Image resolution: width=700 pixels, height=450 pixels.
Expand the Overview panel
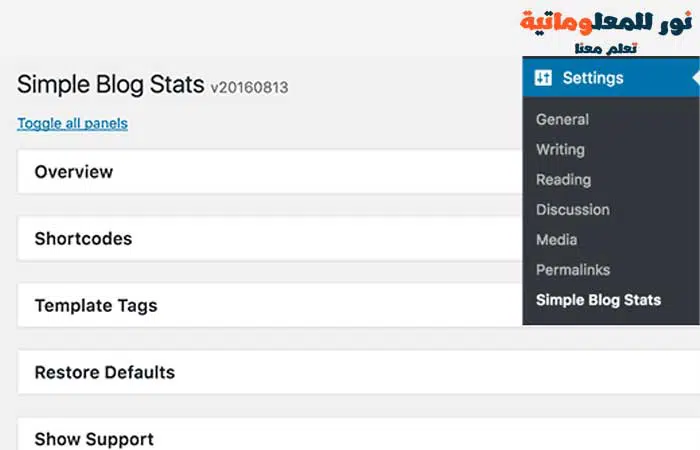(x=270, y=172)
